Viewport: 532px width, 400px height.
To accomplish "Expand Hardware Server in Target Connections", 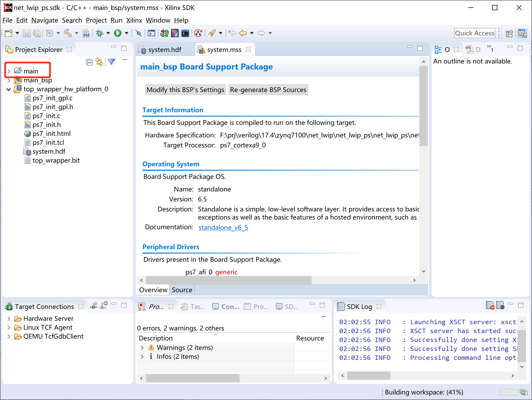I will pyautogui.click(x=9, y=319).
